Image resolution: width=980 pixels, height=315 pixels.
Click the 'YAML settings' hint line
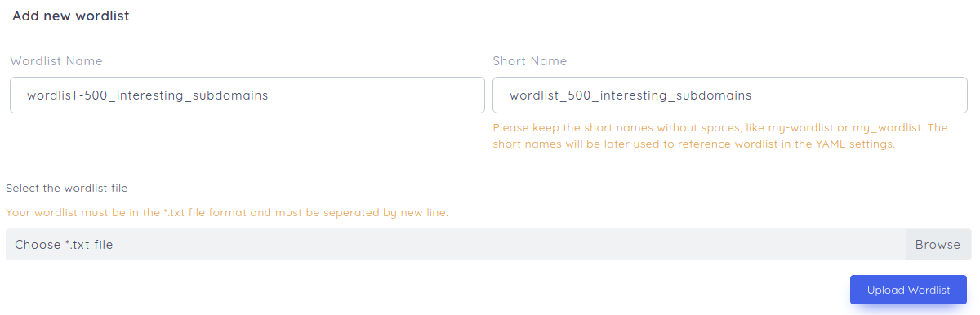click(694, 144)
